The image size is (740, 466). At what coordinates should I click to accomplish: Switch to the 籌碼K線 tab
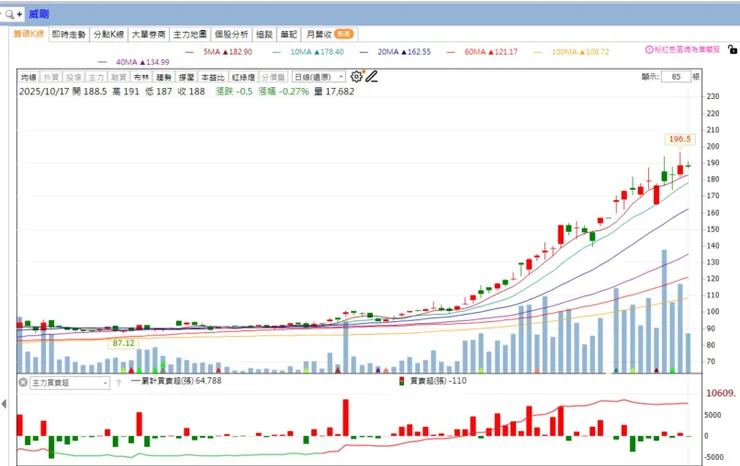pyautogui.click(x=29, y=34)
